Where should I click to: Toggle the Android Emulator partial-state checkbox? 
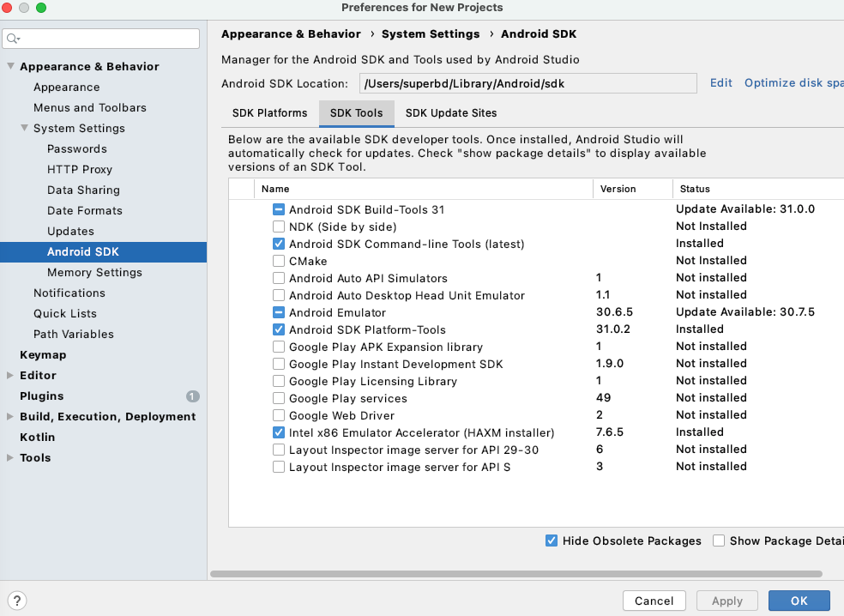279,312
